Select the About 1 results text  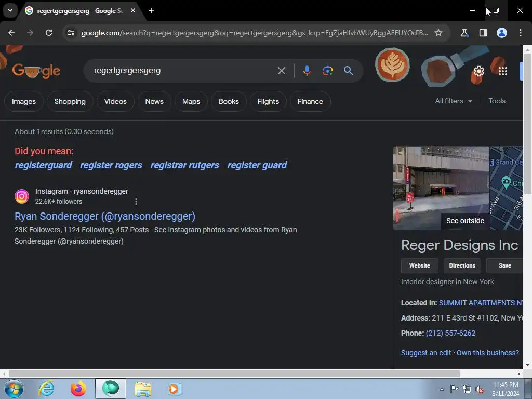pyautogui.click(x=64, y=131)
